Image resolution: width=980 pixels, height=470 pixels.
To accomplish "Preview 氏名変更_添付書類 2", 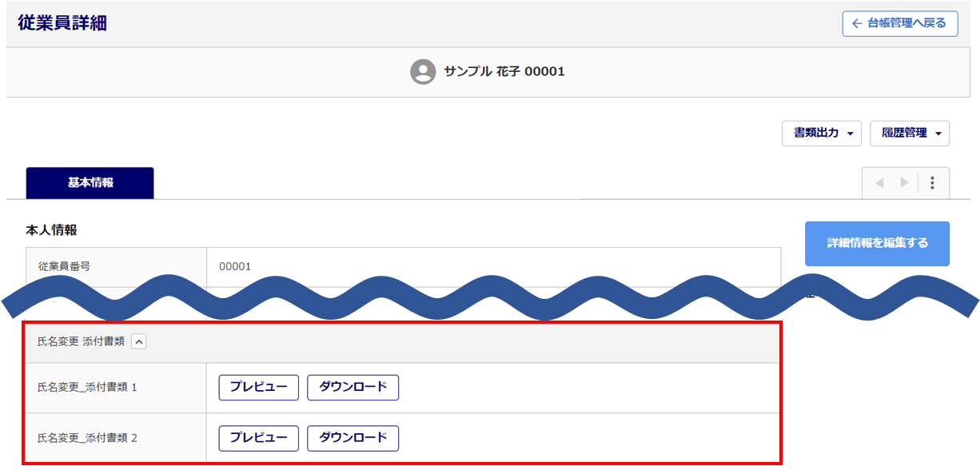I will coord(259,438).
